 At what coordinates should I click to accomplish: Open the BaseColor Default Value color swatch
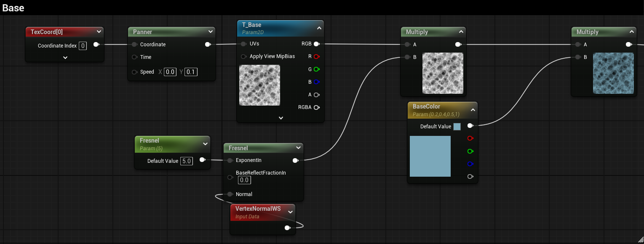pos(457,127)
